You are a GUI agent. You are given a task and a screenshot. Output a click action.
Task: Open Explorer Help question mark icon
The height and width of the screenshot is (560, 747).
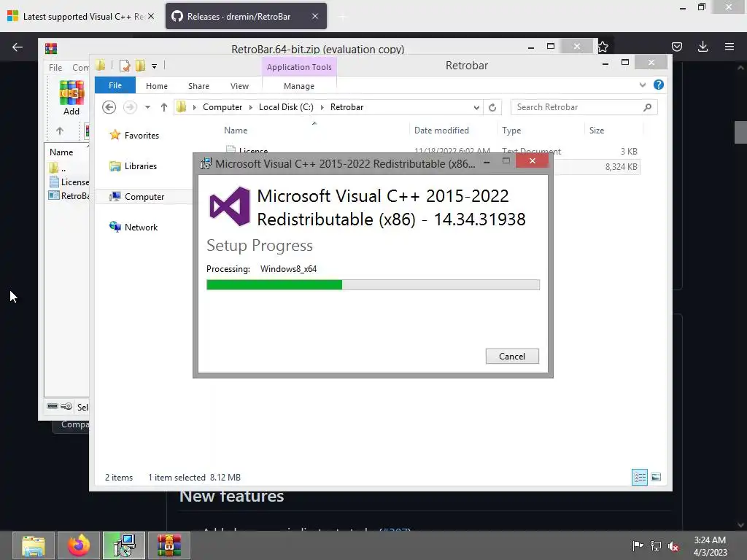point(659,85)
